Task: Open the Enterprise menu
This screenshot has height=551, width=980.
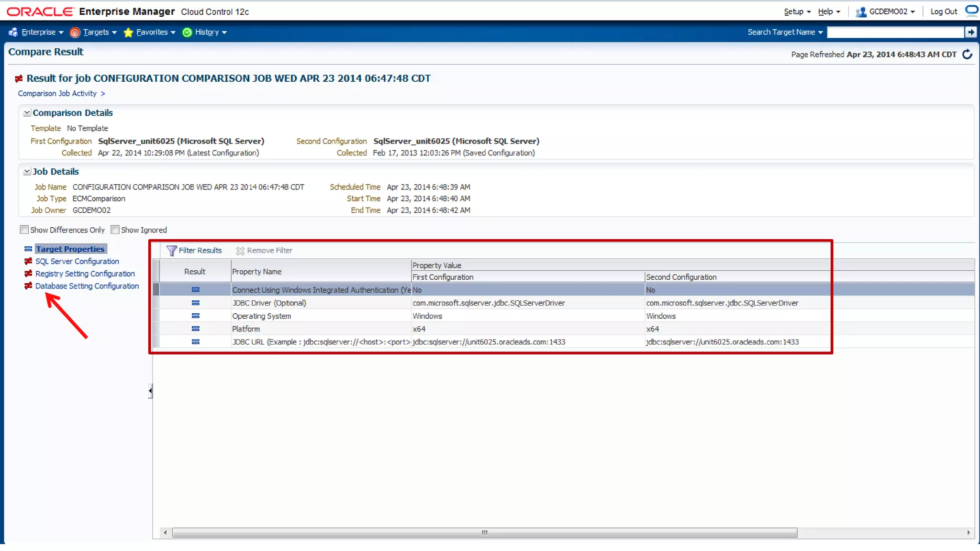Action: 43,32
